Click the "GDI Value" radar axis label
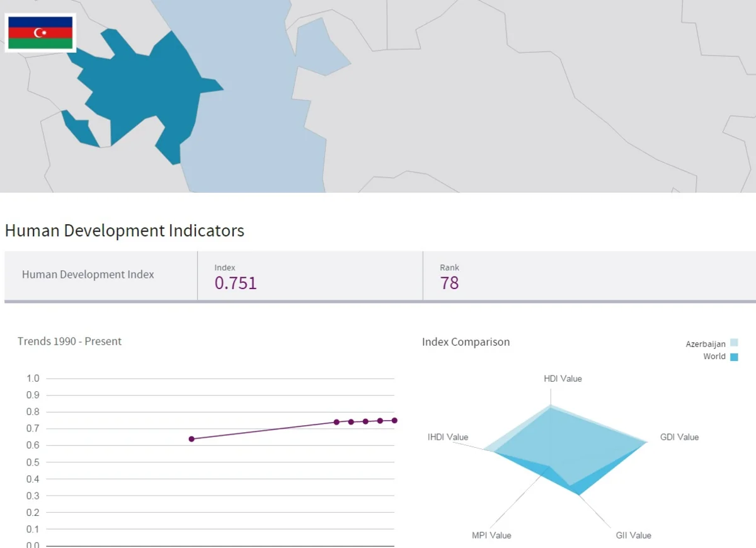756x548 pixels. tap(679, 437)
